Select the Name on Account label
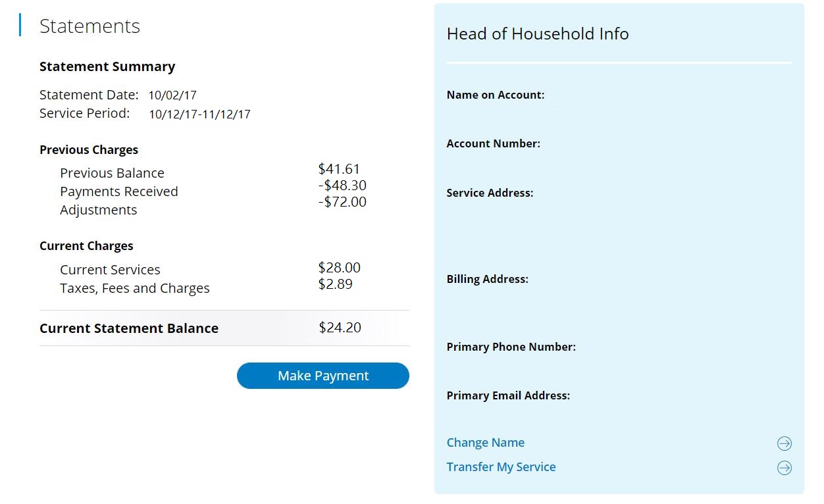The image size is (824, 504). pyautogui.click(x=495, y=95)
